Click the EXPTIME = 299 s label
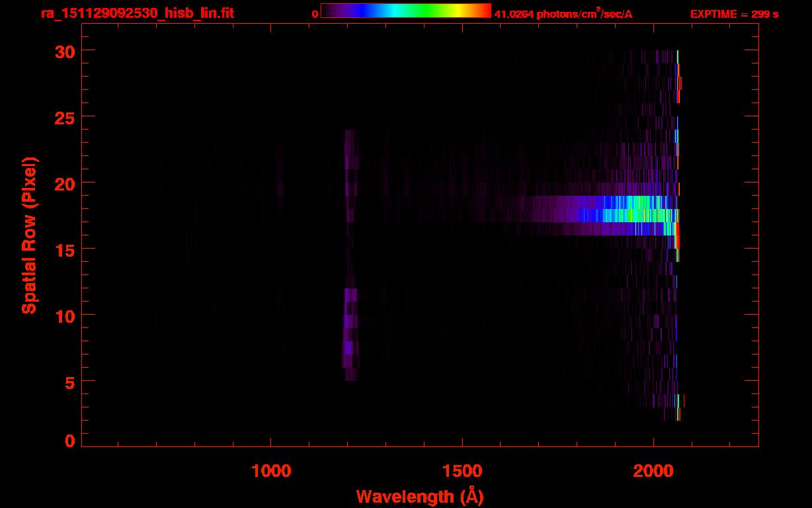Screen dimensions: 812x508 click(734, 13)
